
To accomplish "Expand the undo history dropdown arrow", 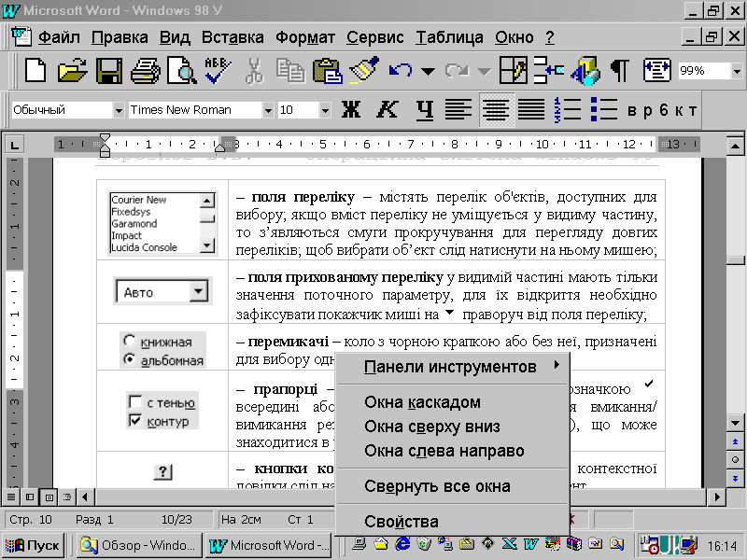I will pyautogui.click(x=428, y=72).
